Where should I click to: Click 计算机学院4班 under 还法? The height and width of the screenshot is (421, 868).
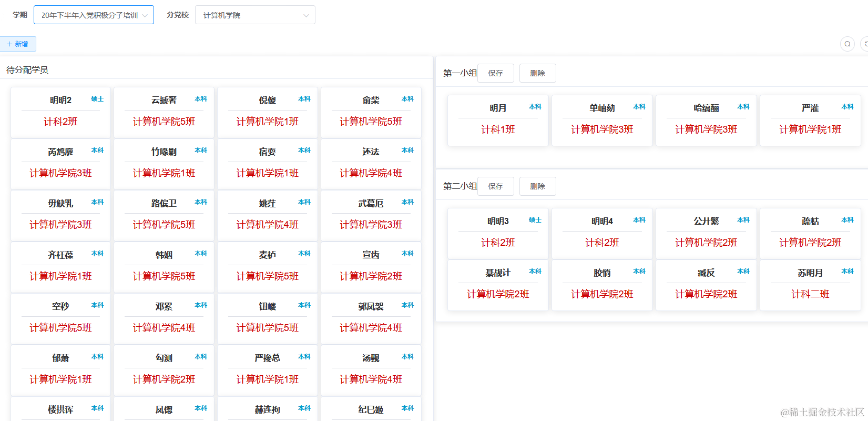click(x=371, y=173)
